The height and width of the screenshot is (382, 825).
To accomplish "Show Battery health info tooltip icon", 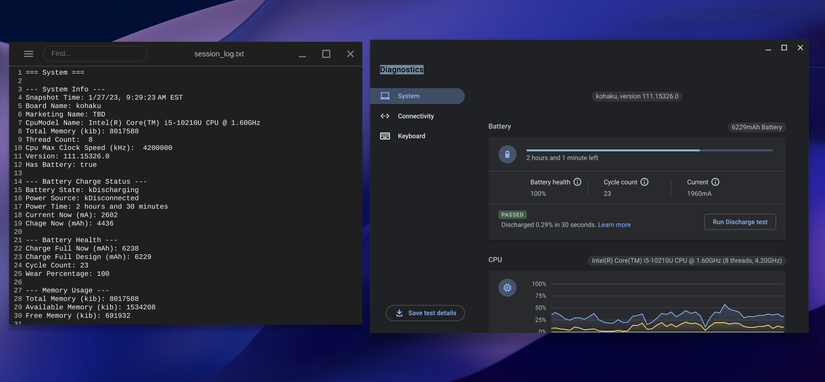I will coord(577,182).
